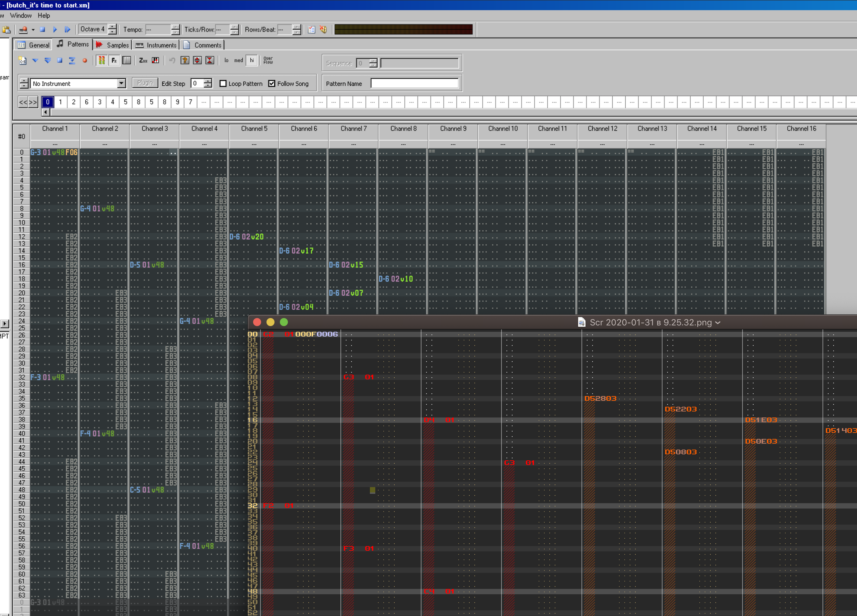Click the instrument previous/next spinner
The height and width of the screenshot is (616, 857).
24,83
